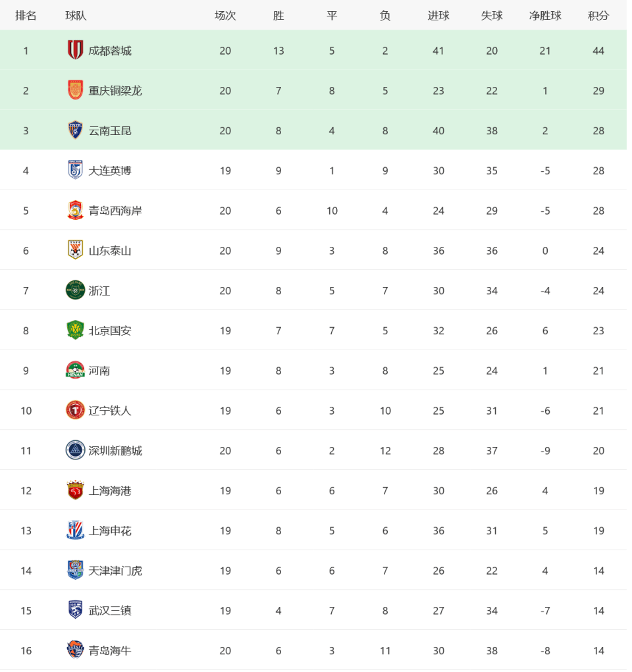632x672 pixels.
Task: Sort table by 积分 column header
Action: [x=598, y=16]
